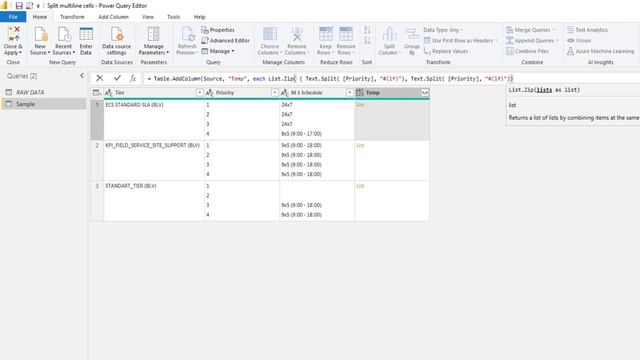Image resolution: width=640 pixels, height=360 pixels.
Task: Confirm formula with checkmark icon
Action: (118, 78)
